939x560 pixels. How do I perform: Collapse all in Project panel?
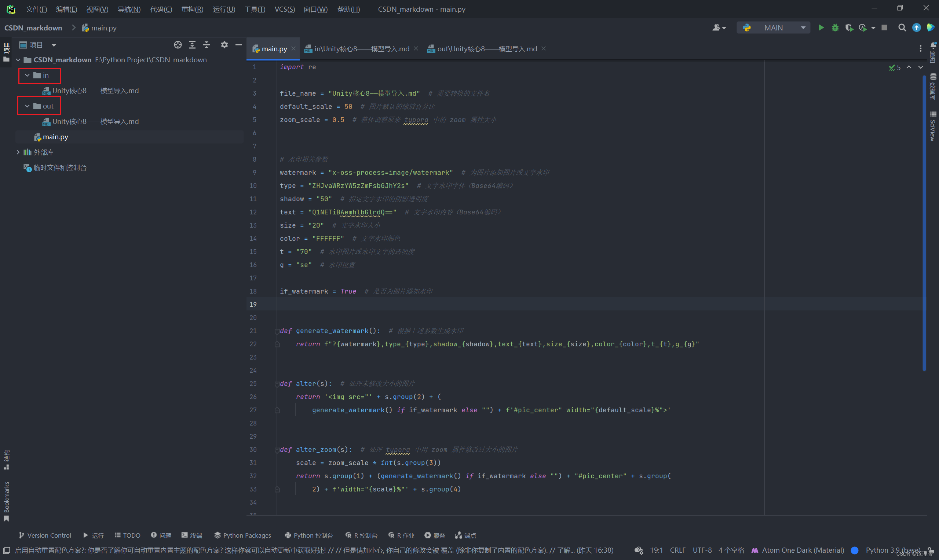coord(207,45)
